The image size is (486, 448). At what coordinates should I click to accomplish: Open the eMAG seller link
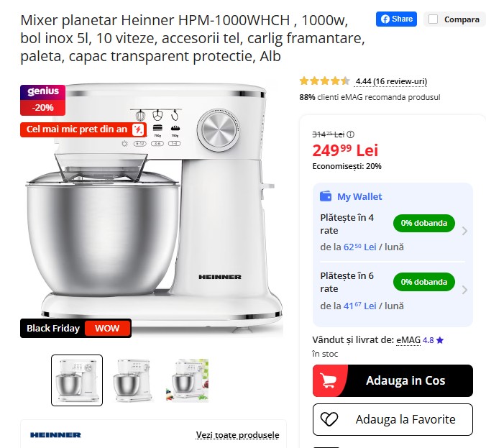click(408, 340)
